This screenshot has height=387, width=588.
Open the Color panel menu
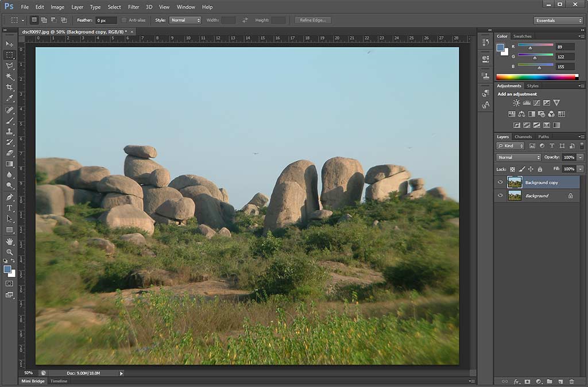pos(581,36)
